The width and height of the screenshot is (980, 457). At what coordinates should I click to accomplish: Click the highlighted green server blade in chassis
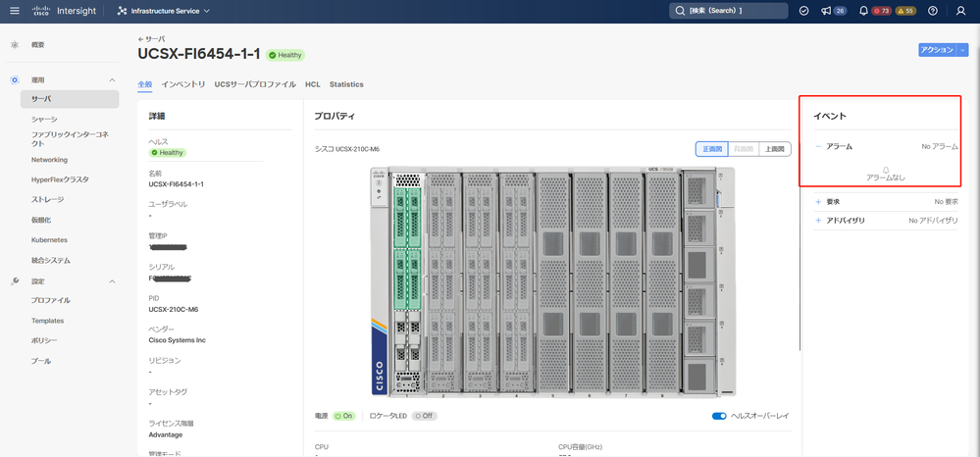(x=407, y=249)
